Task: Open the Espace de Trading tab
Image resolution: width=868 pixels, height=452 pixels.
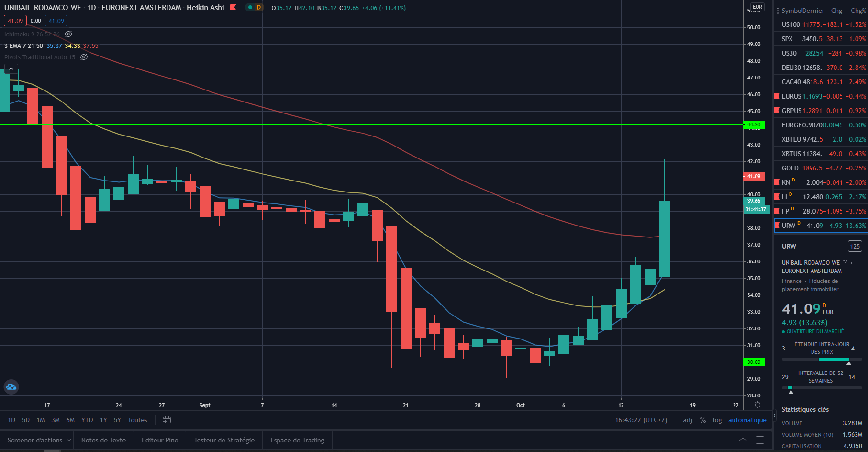Action: (x=297, y=440)
